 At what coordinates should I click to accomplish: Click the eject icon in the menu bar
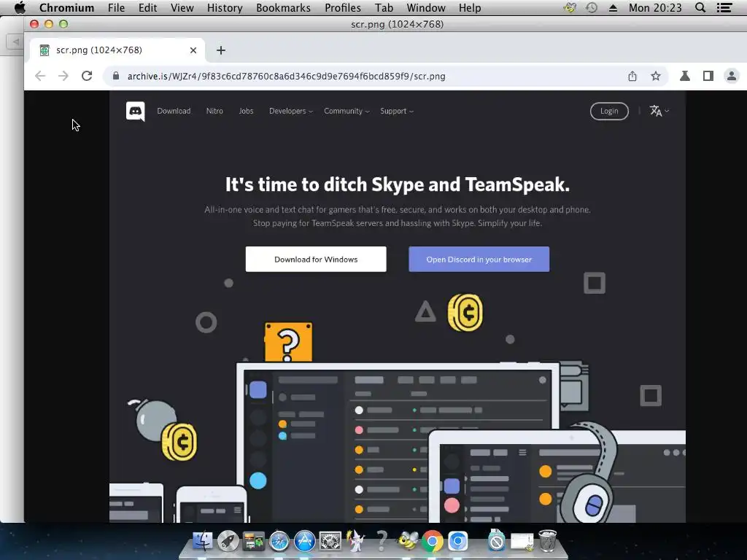[x=613, y=8]
